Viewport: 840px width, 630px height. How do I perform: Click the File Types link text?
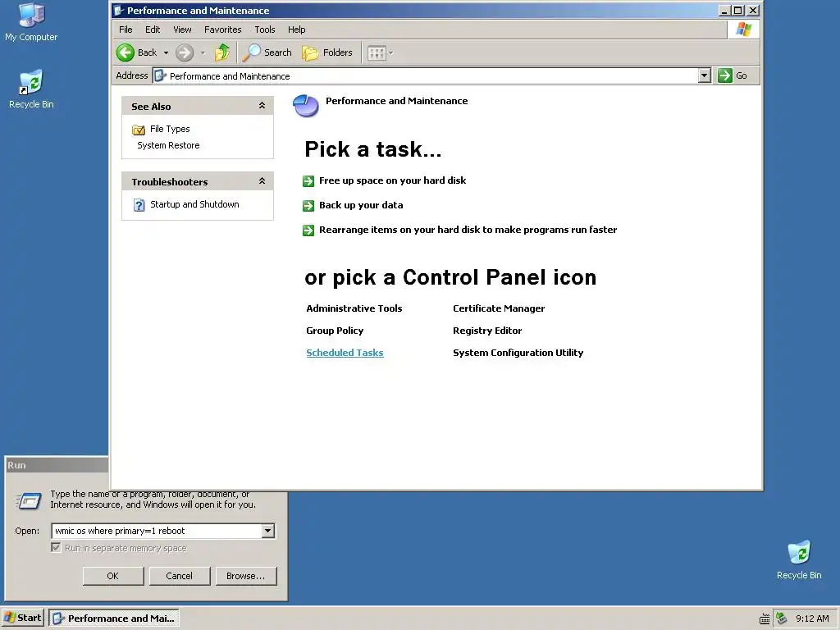tap(170, 129)
